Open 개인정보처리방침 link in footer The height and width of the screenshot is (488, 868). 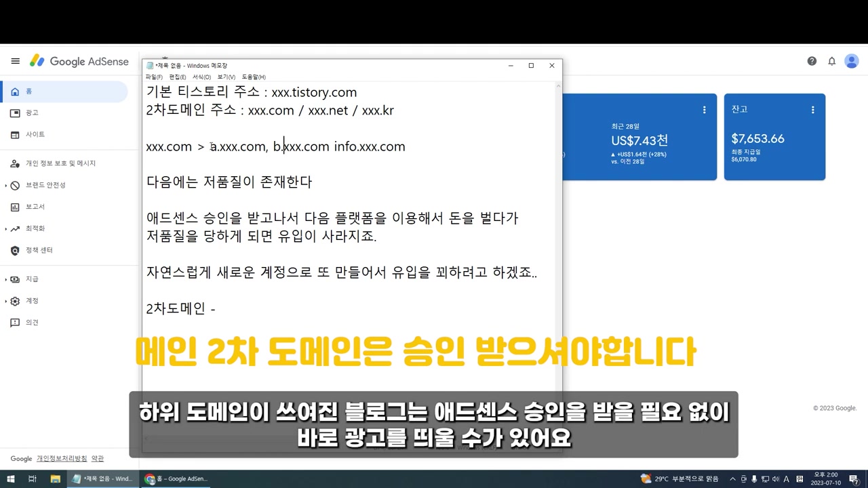pyautogui.click(x=62, y=459)
